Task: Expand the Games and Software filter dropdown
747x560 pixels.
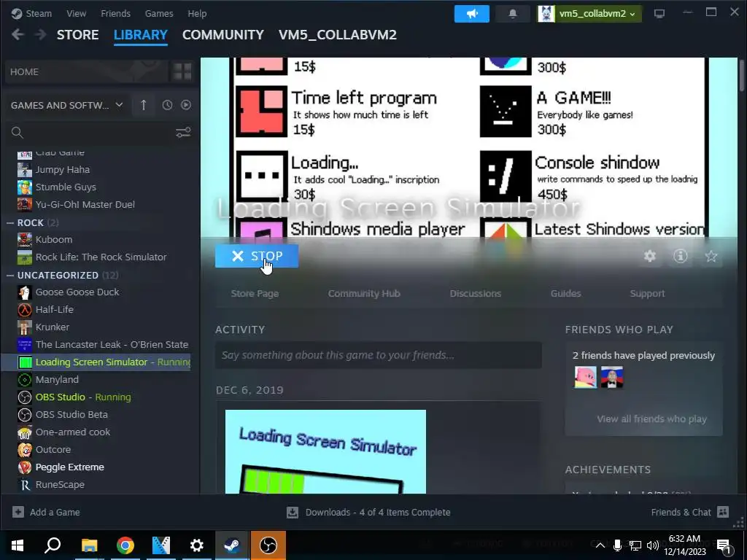Action: tap(66, 105)
